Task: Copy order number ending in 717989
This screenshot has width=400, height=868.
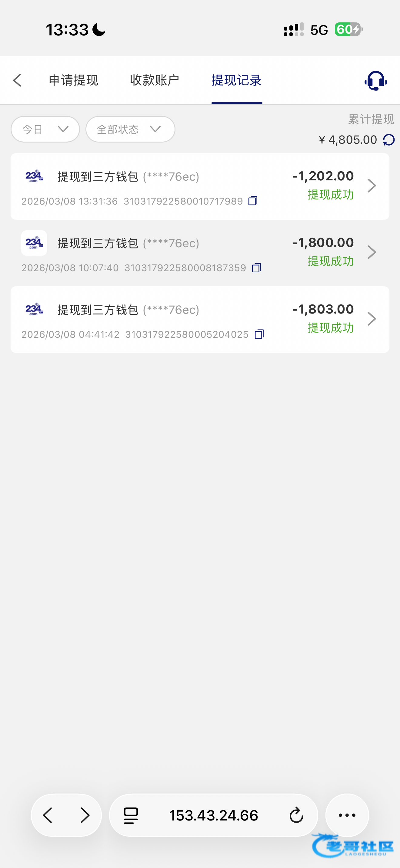Action: (x=253, y=201)
